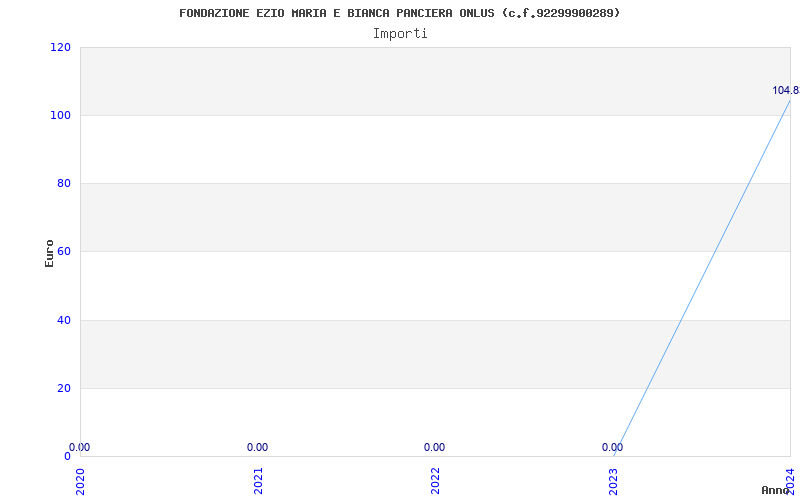This screenshot has width=800, height=500.
Task: Click the 104.8 data label for 2024
Action: [x=786, y=90]
